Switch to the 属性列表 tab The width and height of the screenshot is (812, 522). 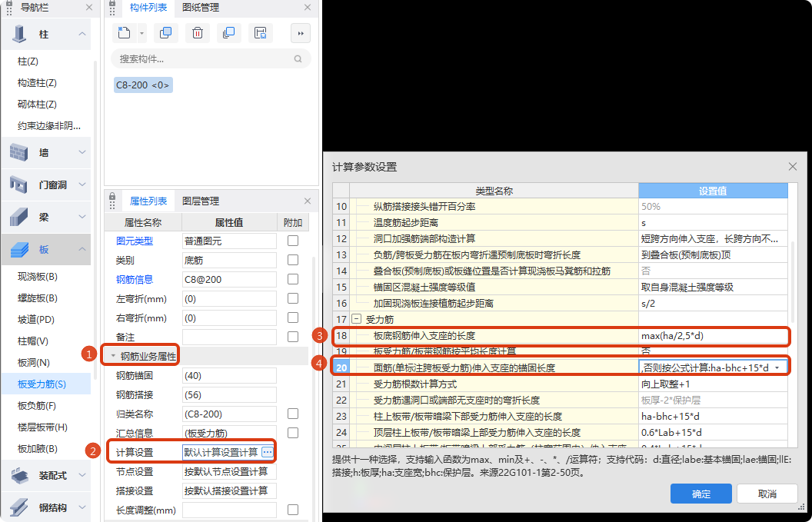coord(148,201)
